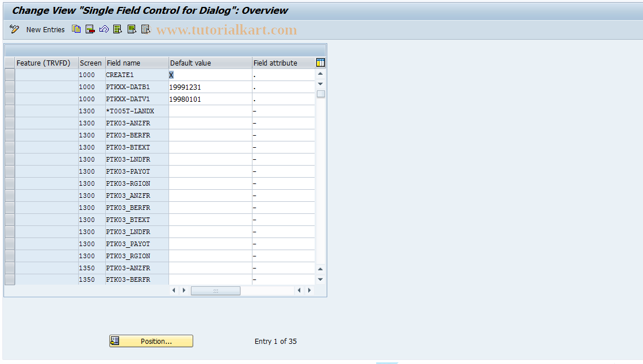Click the field name PTK03_BTEXT
Screen dimensions: 643x364
128,220
